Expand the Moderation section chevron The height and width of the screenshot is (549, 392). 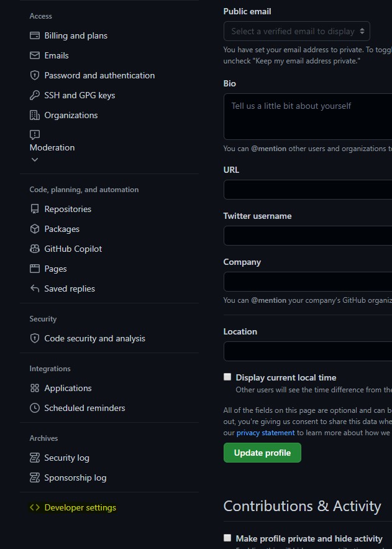[35, 160]
